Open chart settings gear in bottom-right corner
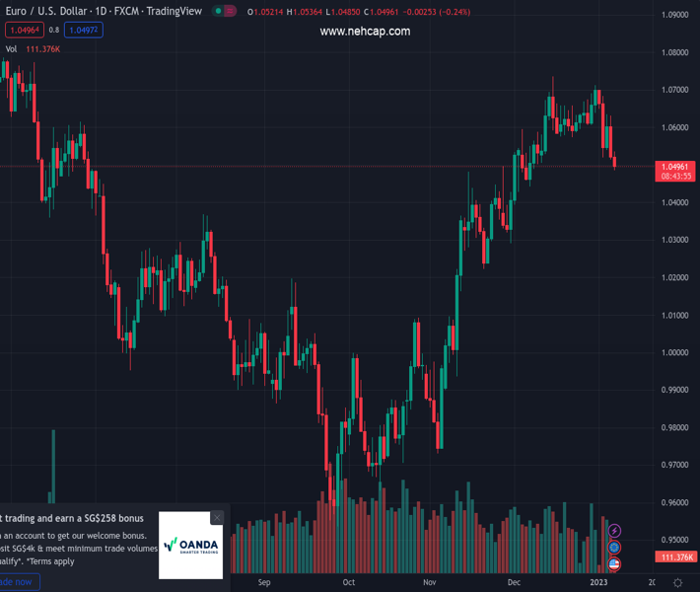The width and height of the screenshot is (700, 592). (x=677, y=583)
